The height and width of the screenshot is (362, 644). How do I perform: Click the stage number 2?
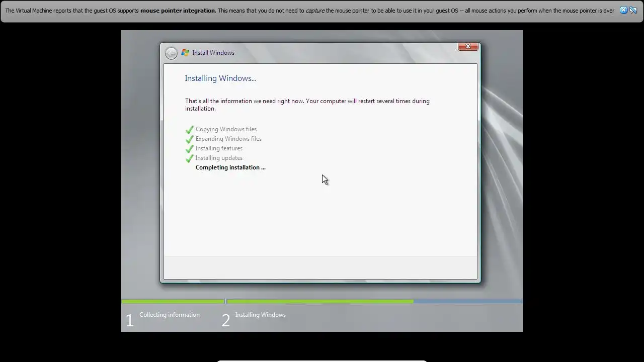(x=226, y=320)
